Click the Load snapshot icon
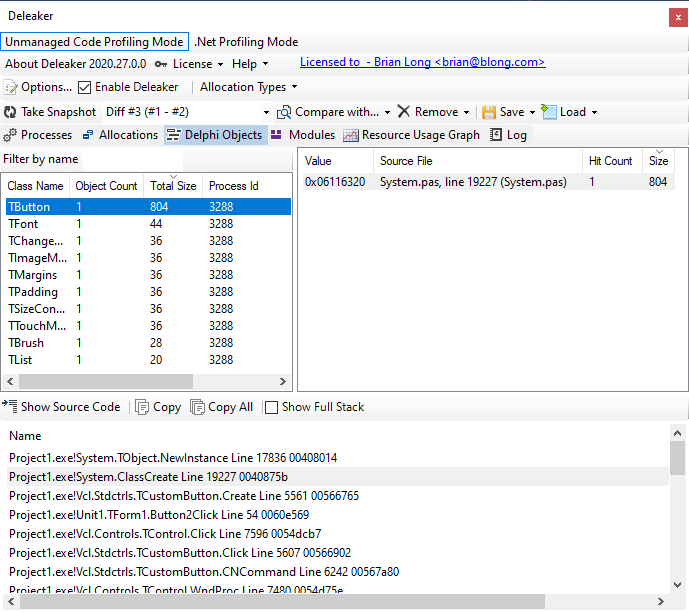This screenshot has width=689, height=613. click(549, 112)
